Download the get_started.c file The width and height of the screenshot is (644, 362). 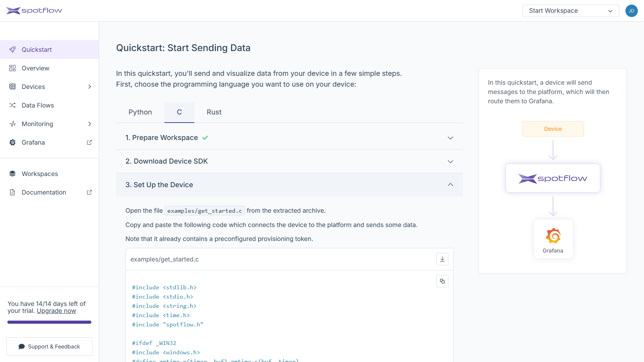coord(442,259)
